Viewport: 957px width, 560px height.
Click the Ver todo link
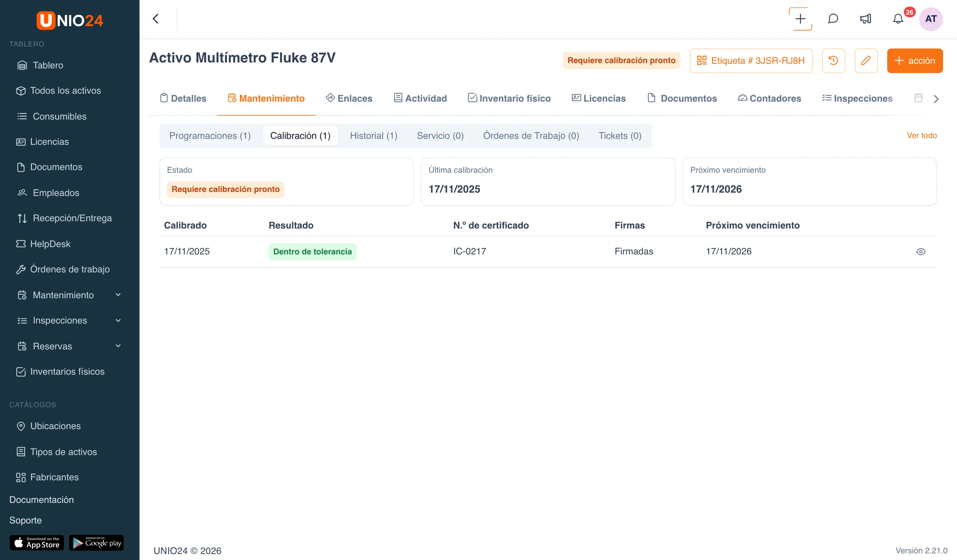(x=922, y=136)
